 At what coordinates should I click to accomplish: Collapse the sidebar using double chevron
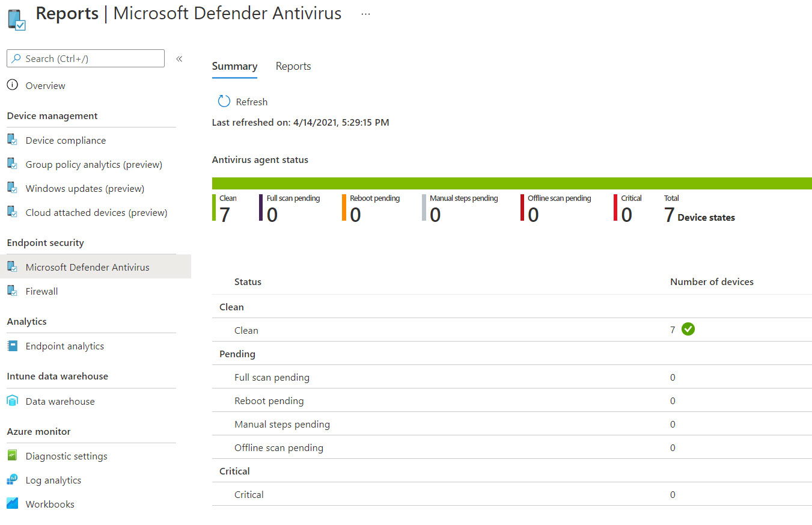coord(179,59)
